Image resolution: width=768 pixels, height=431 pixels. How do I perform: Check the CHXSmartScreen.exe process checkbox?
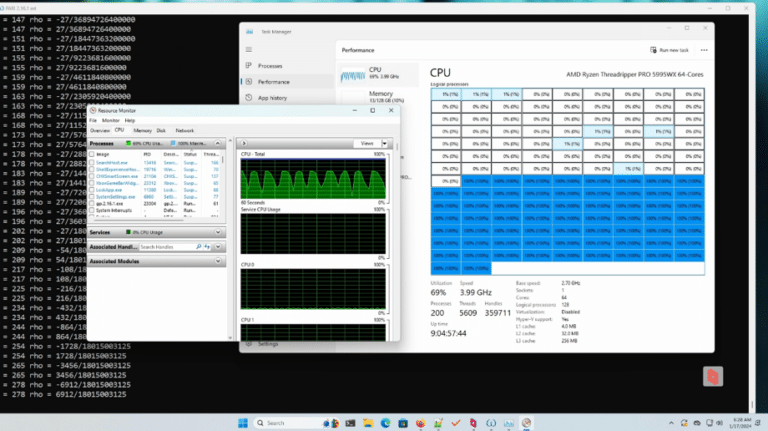pyautogui.click(x=92, y=176)
